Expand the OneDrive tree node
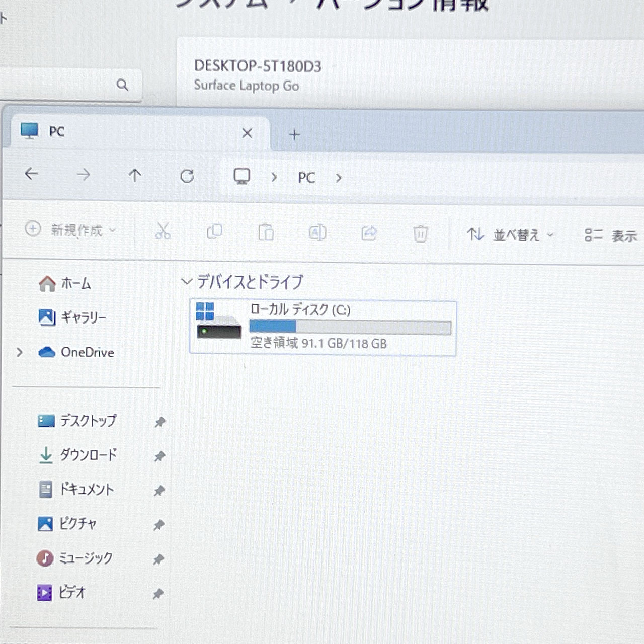This screenshot has height=644, width=644. pos(20,352)
